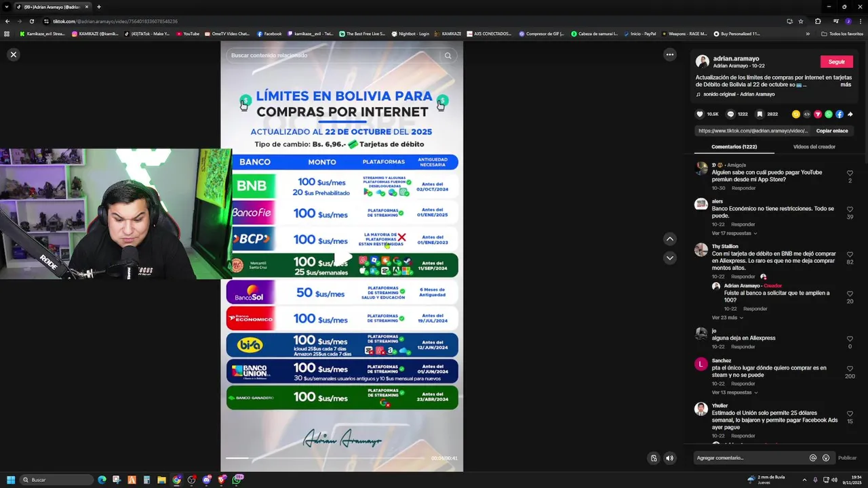Send to friends with red paper-plane icon

(x=818, y=114)
